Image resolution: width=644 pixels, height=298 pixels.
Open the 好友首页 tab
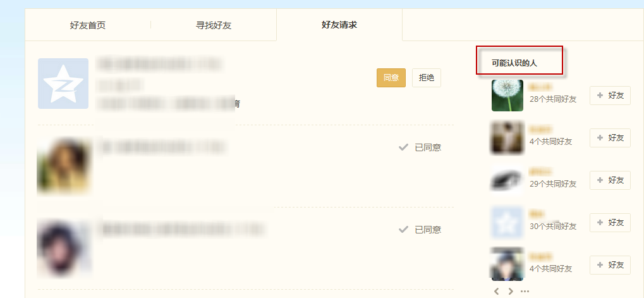(87, 25)
